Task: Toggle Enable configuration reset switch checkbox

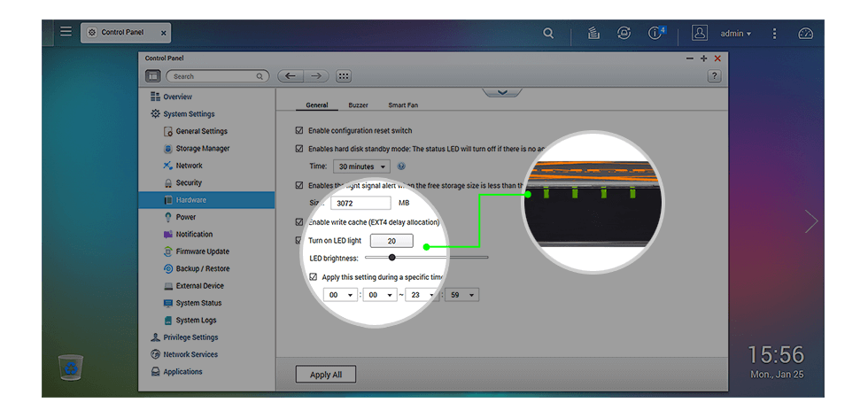Action: pyautogui.click(x=299, y=130)
